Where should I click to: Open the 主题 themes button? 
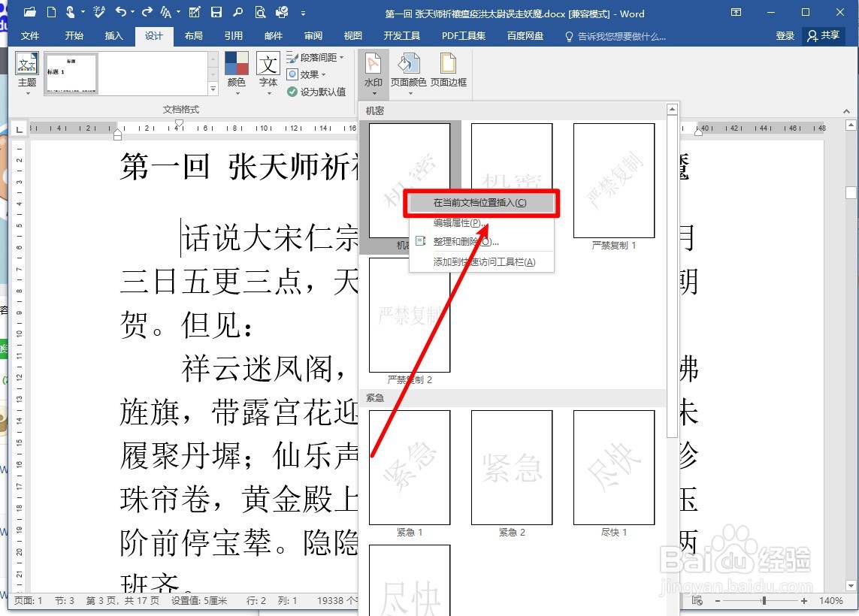point(27,74)
